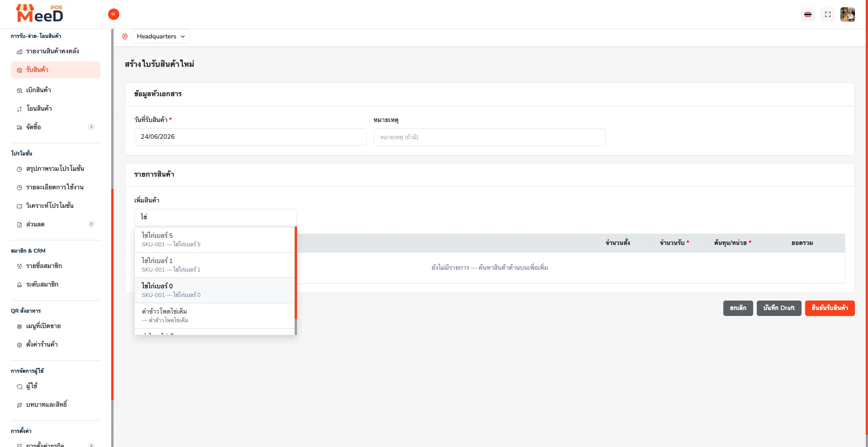The width and height of the screenshot is (868, 447).
Task: Click the ต้นทุน/หน่วย column header
Action: (732, 243)
